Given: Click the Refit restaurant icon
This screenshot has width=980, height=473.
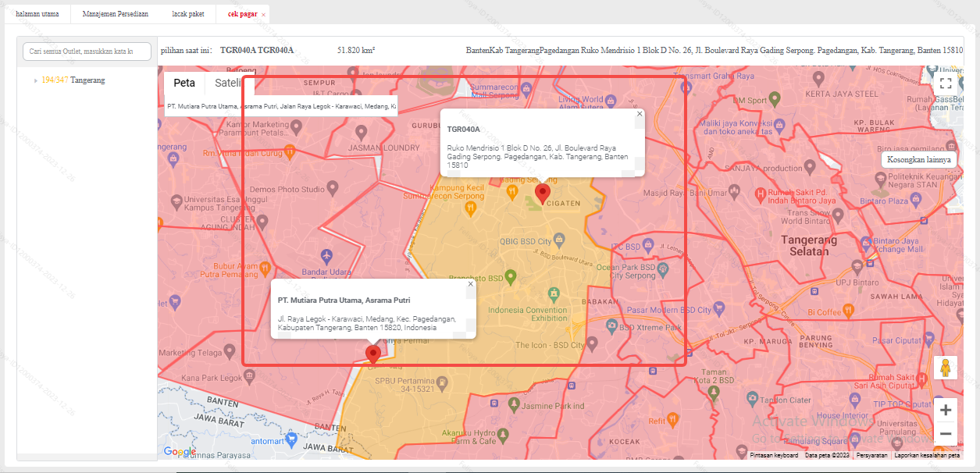Looking at the screenshot, I should (674, 420).
